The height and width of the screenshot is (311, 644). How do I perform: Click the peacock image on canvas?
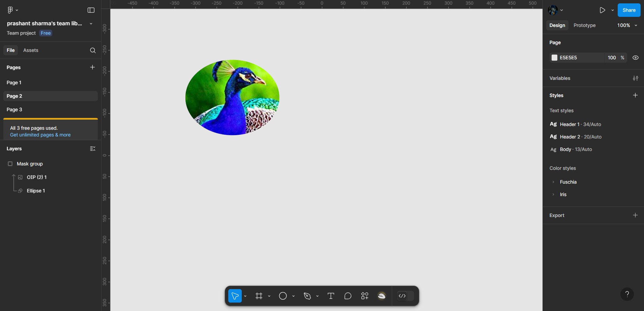tap(232, 98)
